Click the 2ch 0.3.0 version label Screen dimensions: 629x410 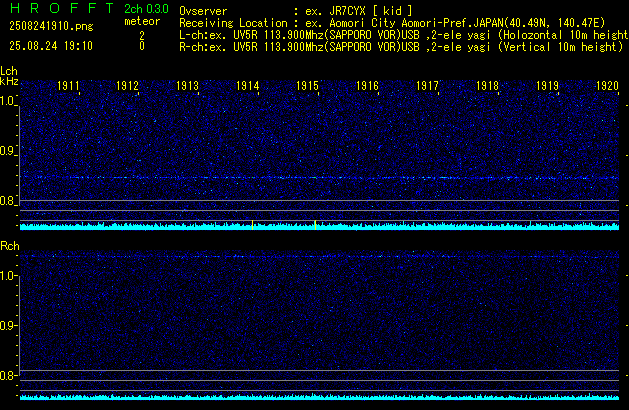pos(146,9)
